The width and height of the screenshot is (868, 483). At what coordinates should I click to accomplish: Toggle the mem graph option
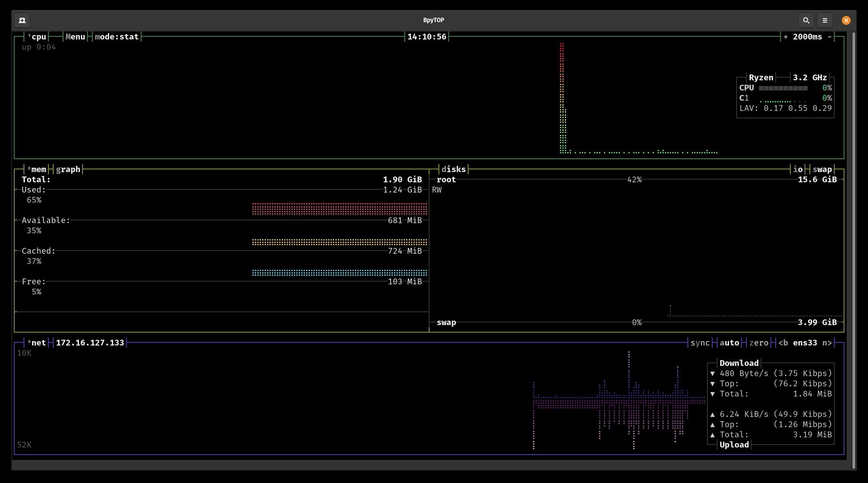[68, 169]
